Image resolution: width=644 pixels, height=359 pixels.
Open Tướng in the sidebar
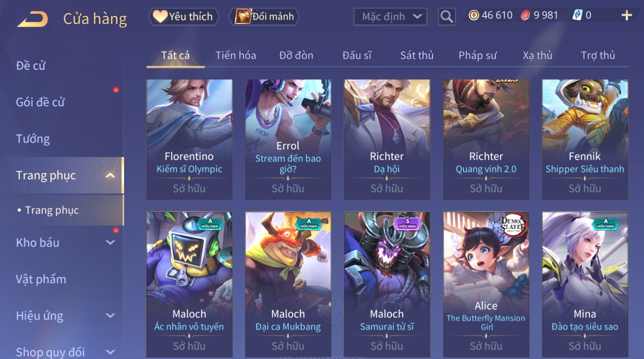(x=33, y=139)
